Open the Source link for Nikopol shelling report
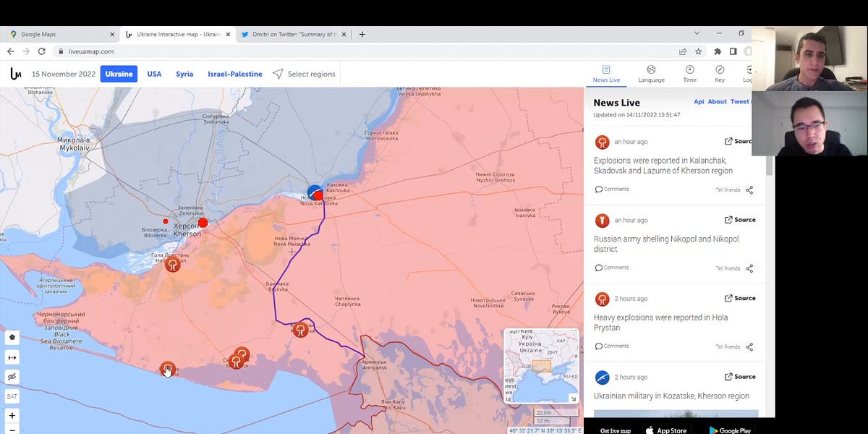 740,219
